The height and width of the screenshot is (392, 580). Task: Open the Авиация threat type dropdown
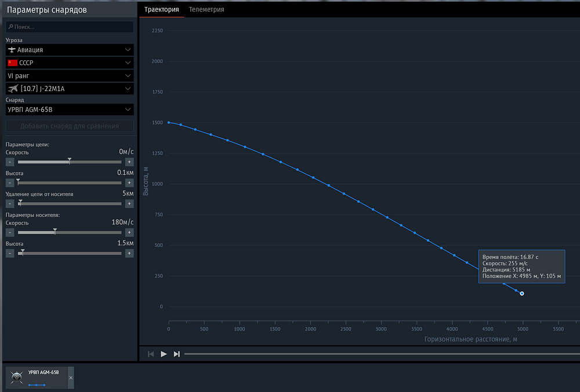pos(70,50)
